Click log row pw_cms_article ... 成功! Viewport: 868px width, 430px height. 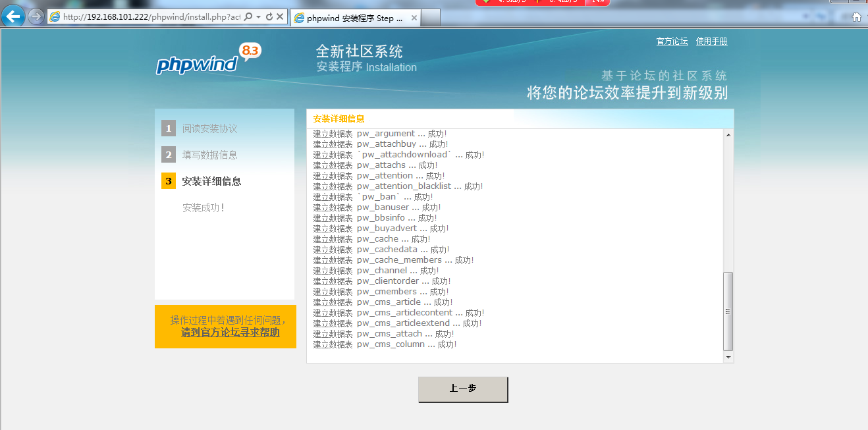tap(383, 302)
